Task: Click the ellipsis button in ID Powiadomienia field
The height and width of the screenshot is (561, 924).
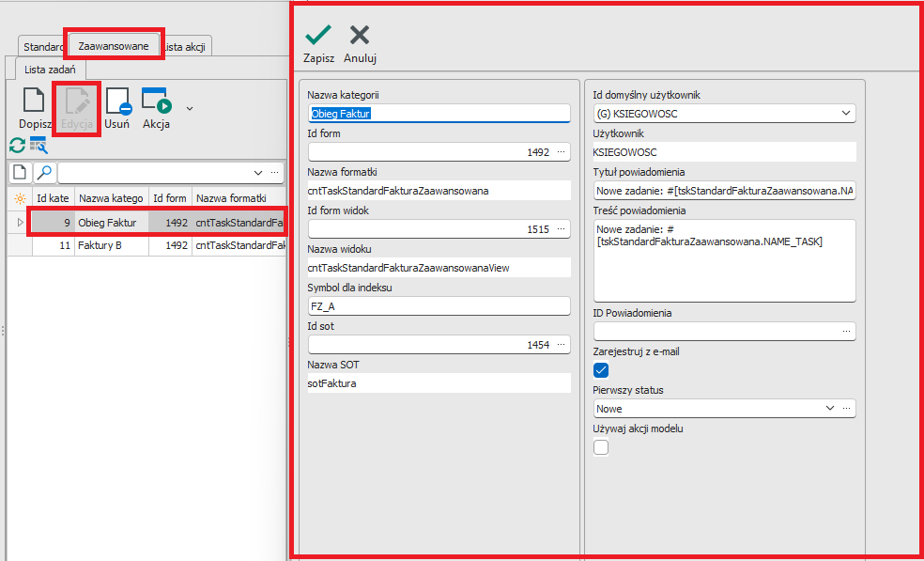Action: pos(846,332)
